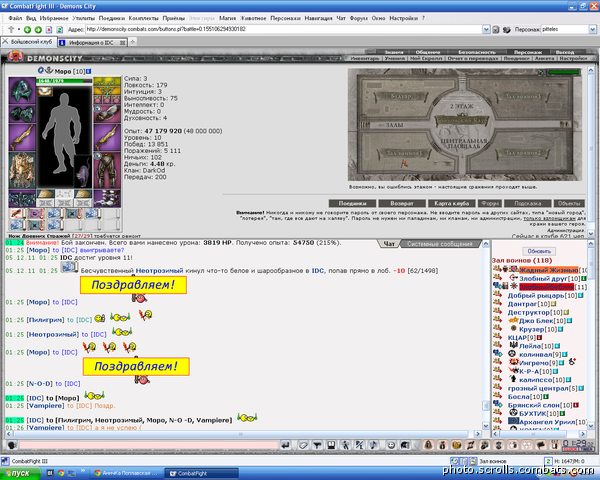Click the first green circle toolbar button
Image resolution: width=600 pixels, height=480 pixels.
[x=28, y=29]
